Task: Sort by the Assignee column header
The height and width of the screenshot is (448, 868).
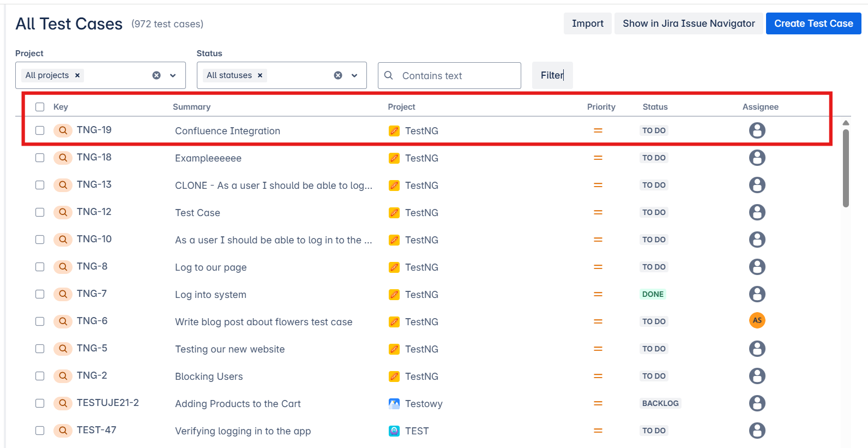Action: coord(760,107)
